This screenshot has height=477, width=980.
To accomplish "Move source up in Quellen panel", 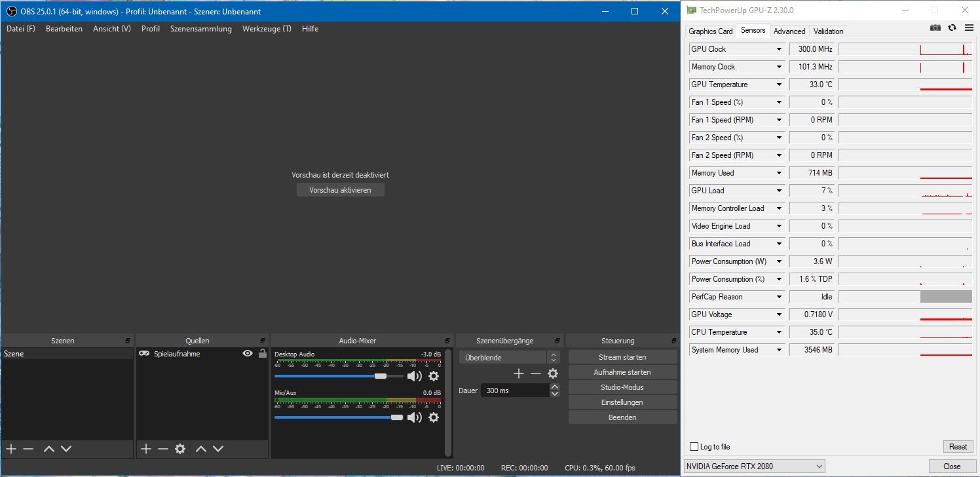I will coord(201,449).
